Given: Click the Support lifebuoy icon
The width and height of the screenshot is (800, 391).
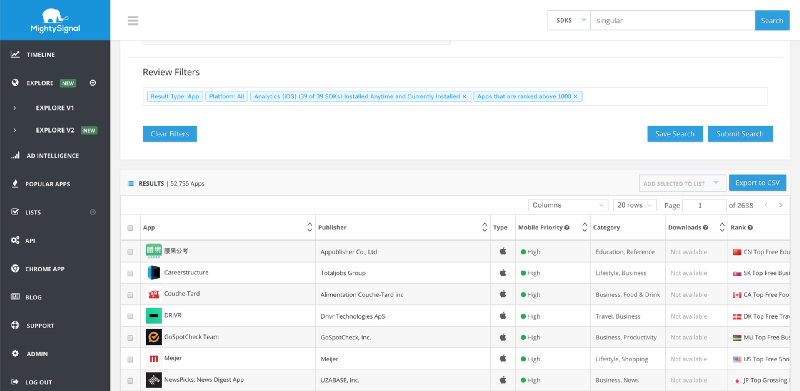Looking at the screenshot, I should click(x=15, y=325).
